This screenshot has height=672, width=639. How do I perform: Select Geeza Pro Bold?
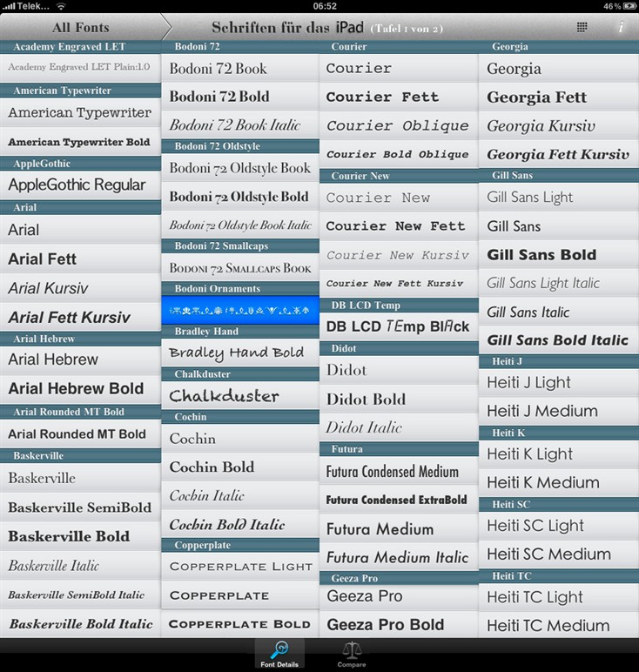399,624
